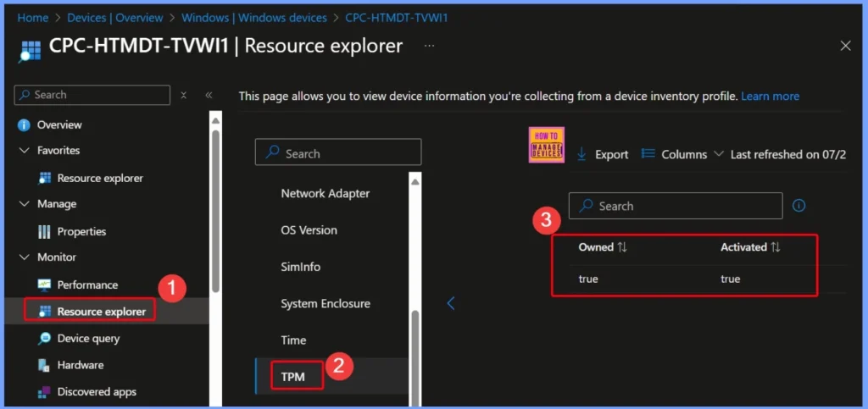
Task: Clear the sidebar search with X icon
Action: [x=184, y=95]
